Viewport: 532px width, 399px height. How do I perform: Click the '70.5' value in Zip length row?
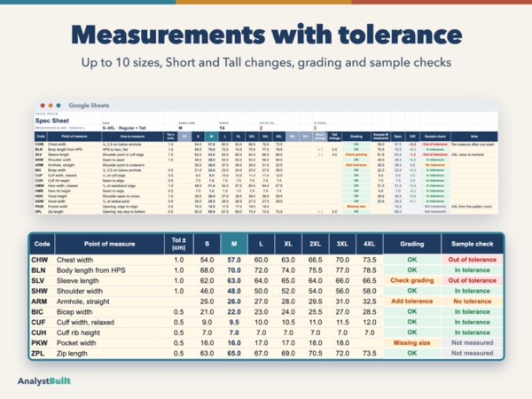(315, 354)
